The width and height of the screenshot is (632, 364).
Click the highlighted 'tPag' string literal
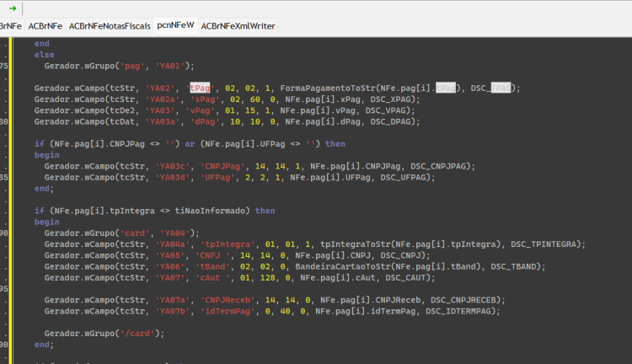200,88
